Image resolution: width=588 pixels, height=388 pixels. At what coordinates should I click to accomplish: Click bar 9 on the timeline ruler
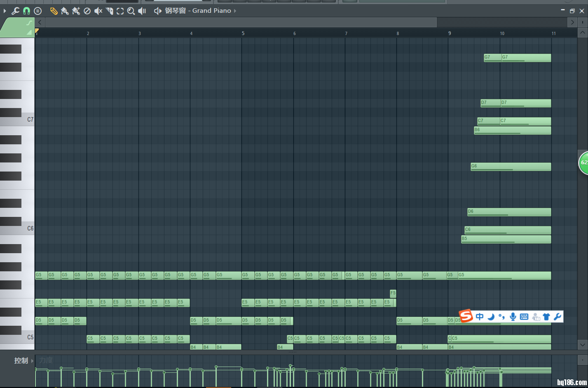coord(450,33)
